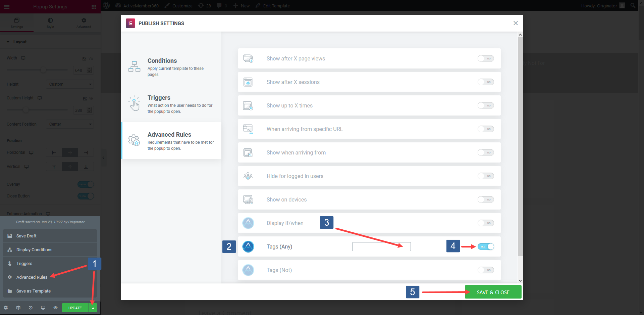Disable the Tags (Any) YES toggle

click(x=486, y=246)
